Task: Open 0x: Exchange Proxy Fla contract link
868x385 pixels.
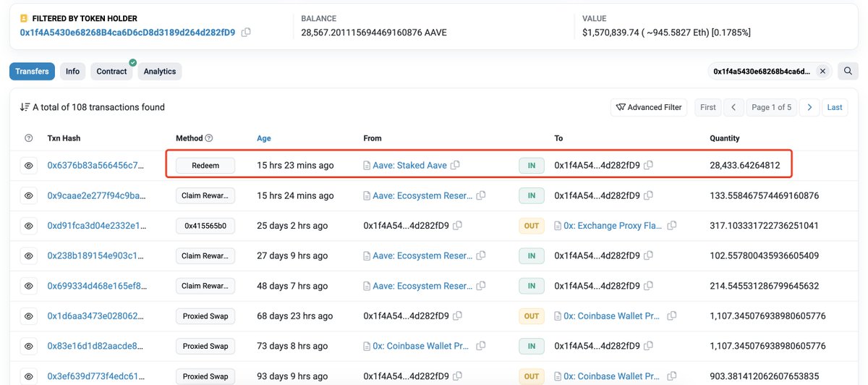Action: tap(613, 226)
